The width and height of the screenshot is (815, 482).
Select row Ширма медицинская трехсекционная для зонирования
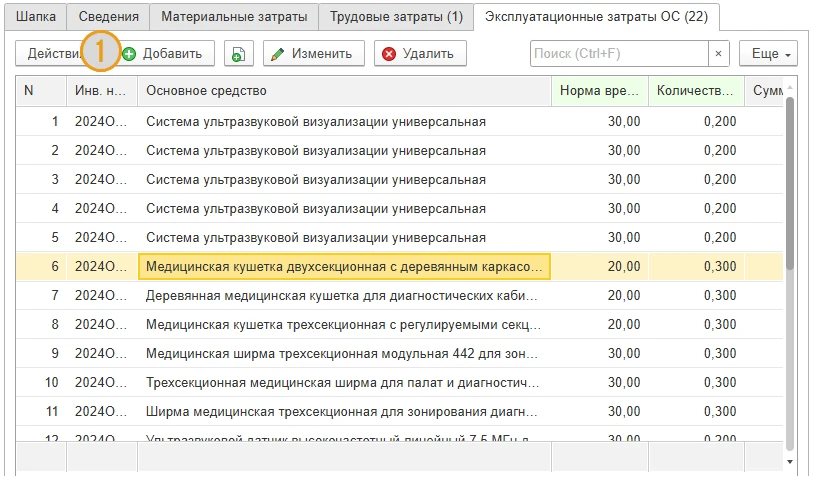pos(399,412)
